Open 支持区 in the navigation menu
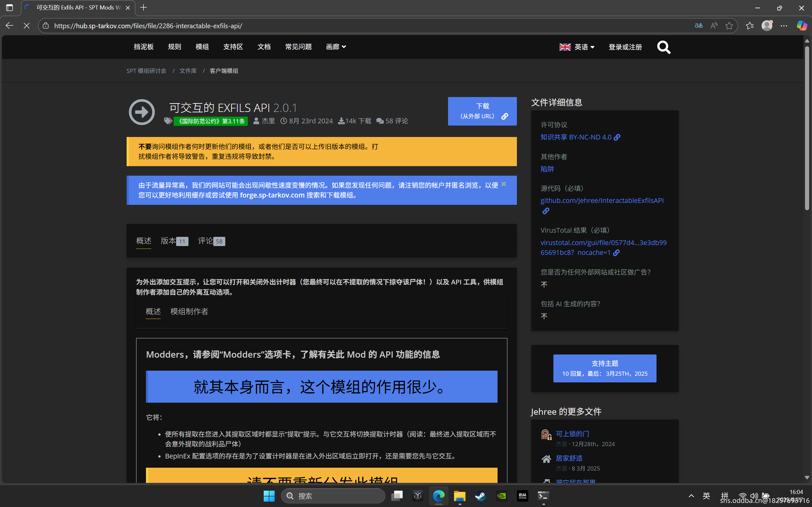Image resolution: width=812 pixels, height=507 pixels. click(233, 47)
